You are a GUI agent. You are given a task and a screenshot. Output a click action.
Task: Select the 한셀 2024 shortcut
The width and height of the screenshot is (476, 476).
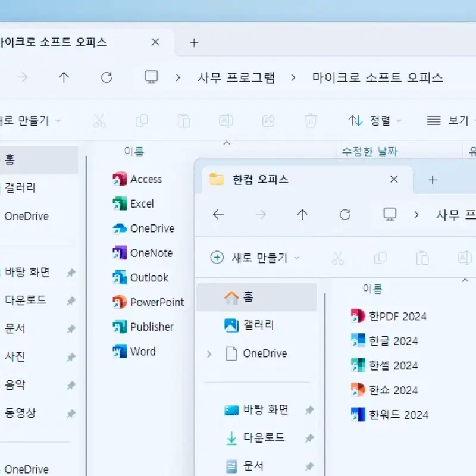pyautogui.click(x=384, y=365)
